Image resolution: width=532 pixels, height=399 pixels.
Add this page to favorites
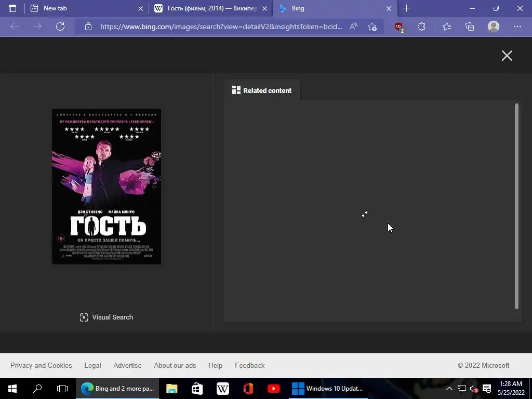point(372,26)
